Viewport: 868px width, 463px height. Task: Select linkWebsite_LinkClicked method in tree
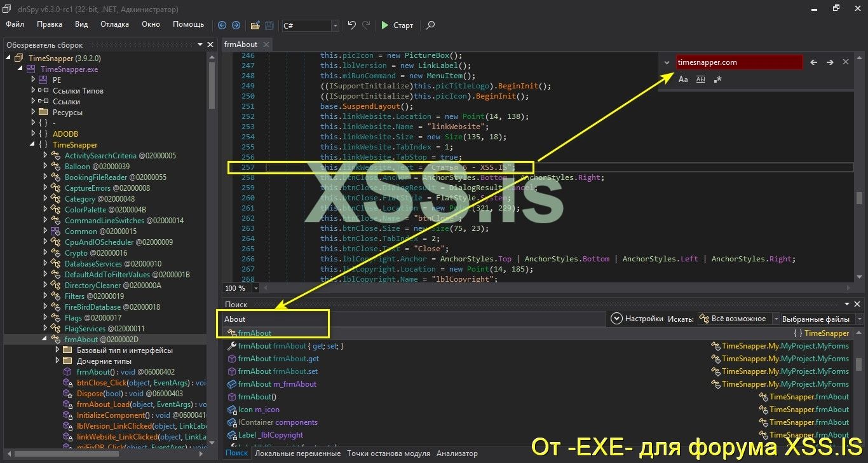pyautogui.click(x=141, y=437)
